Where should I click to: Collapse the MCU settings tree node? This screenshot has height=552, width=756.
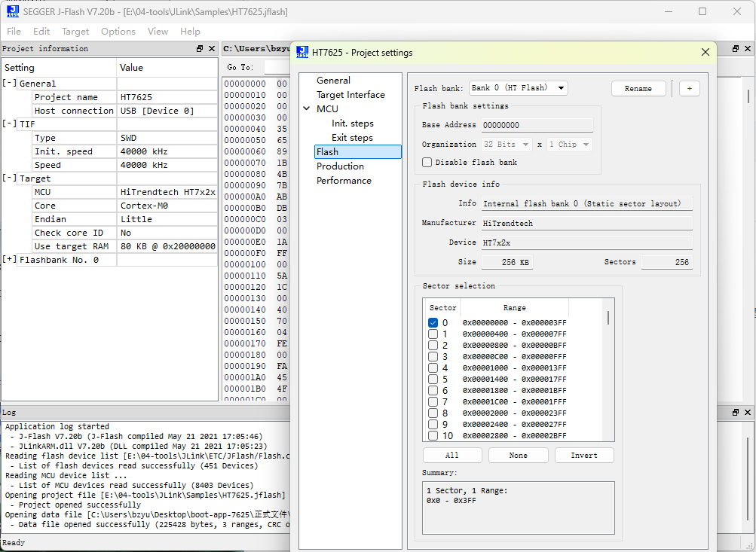click(306, 109)
